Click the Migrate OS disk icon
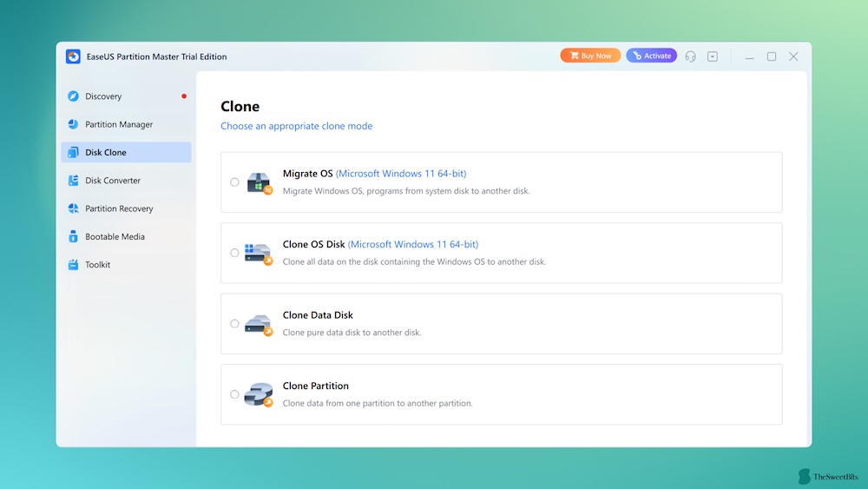 pyautogui.click(x=259, y=182)
